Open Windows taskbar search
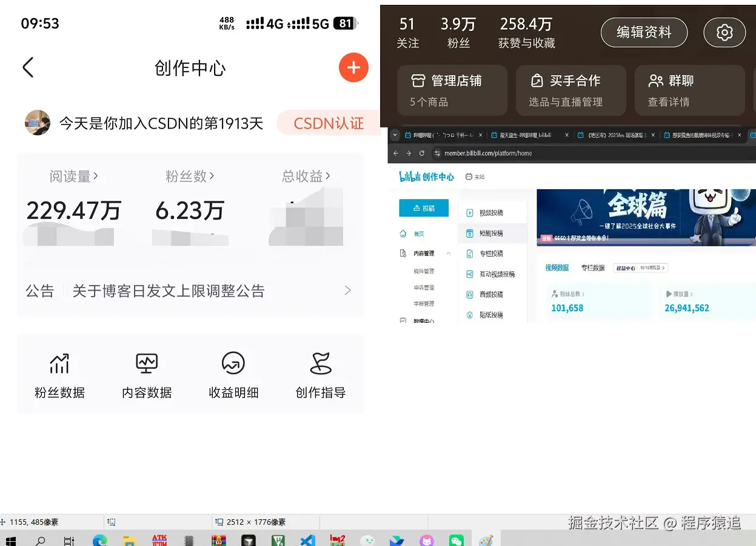 click(40, 541)
